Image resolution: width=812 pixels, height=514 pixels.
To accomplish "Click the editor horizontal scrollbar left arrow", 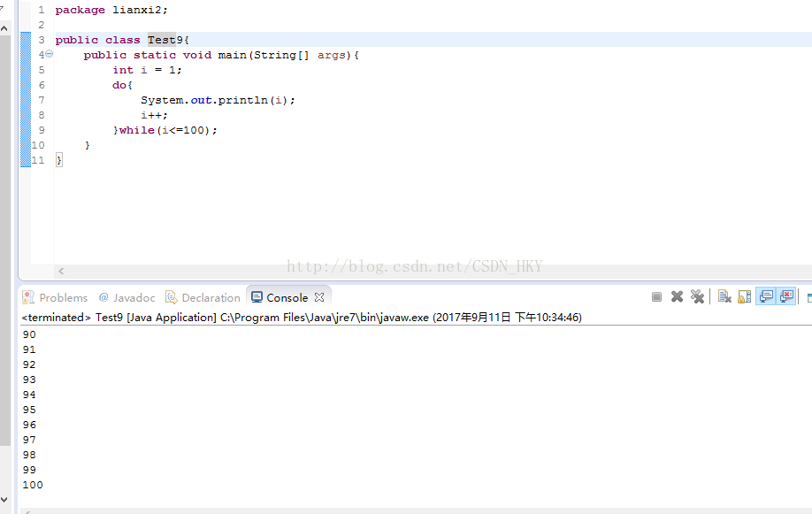I will point(61,271).
